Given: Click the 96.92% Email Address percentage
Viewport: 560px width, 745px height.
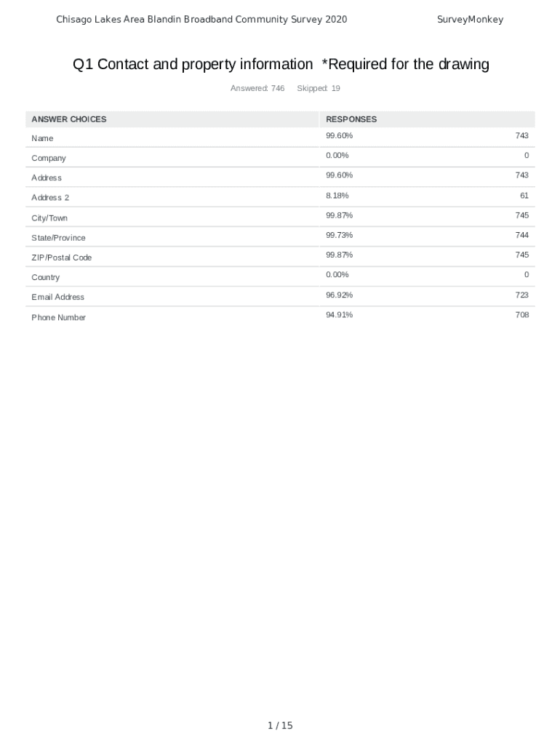Looking at the screenshot, I should pos(340,295).
